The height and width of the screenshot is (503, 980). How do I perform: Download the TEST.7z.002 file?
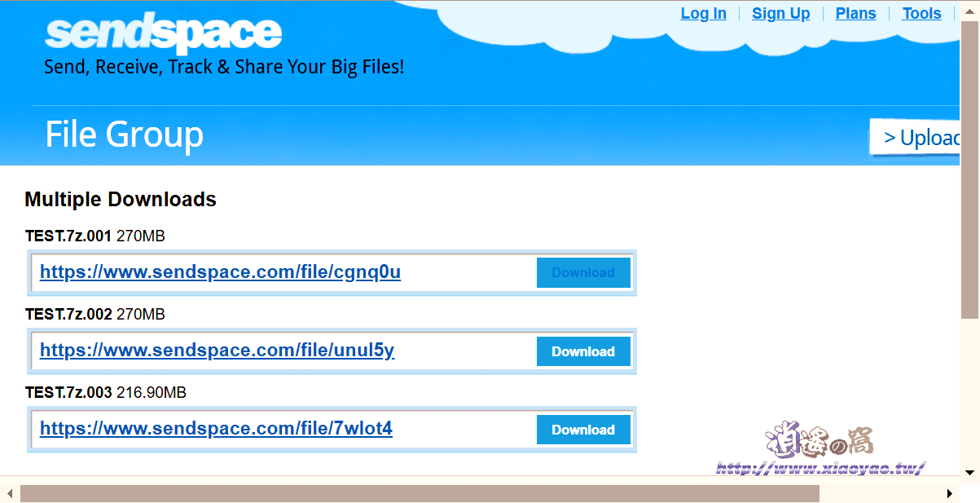click(x=583, y=351)
